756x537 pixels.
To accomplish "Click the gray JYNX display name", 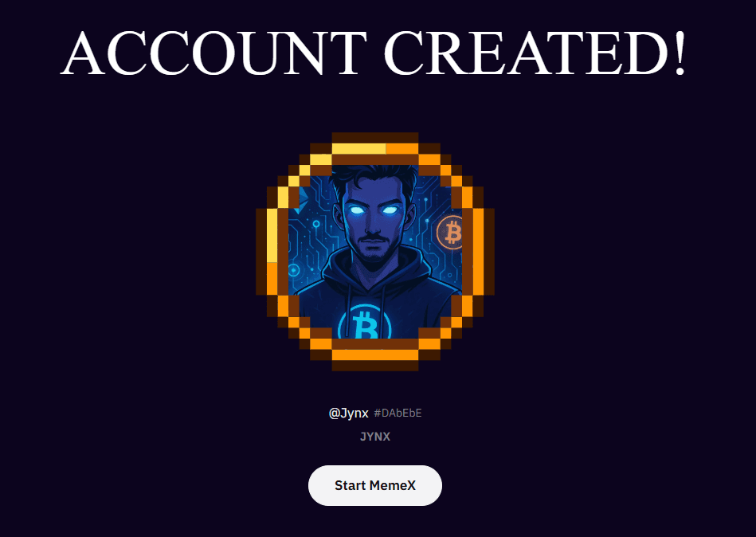I will tap(375, 437).
